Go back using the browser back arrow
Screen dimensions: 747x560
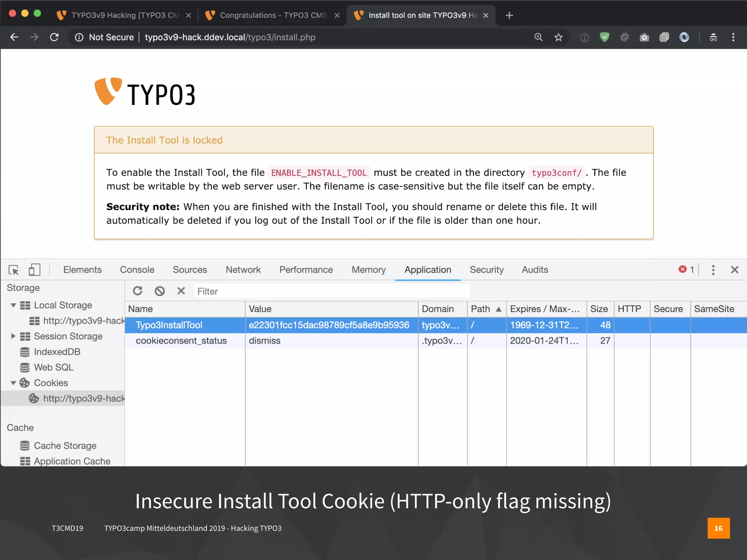coord(14,37)
